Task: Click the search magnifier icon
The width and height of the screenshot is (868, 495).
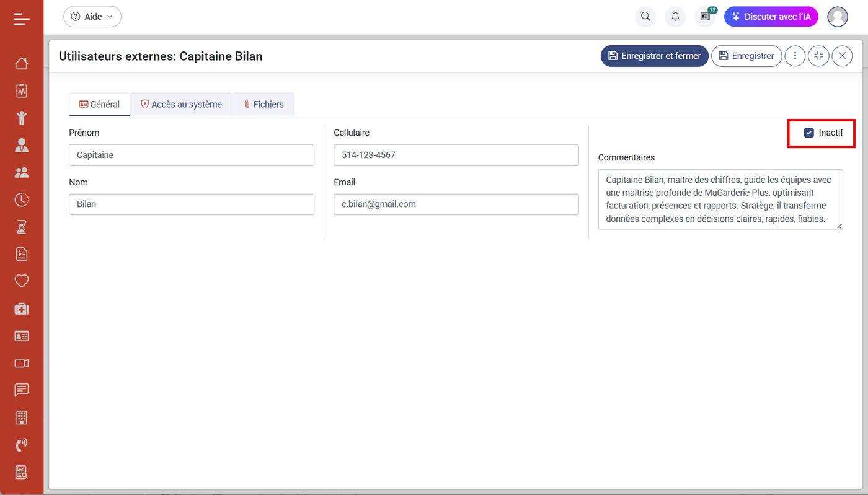Action: (645, 17)
